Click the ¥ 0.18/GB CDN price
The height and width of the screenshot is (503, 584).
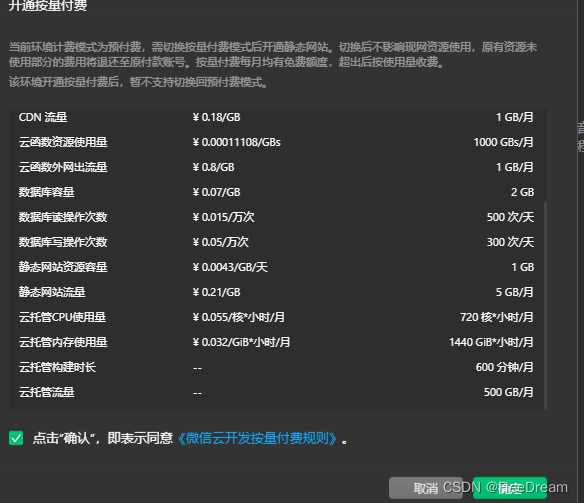216,117
